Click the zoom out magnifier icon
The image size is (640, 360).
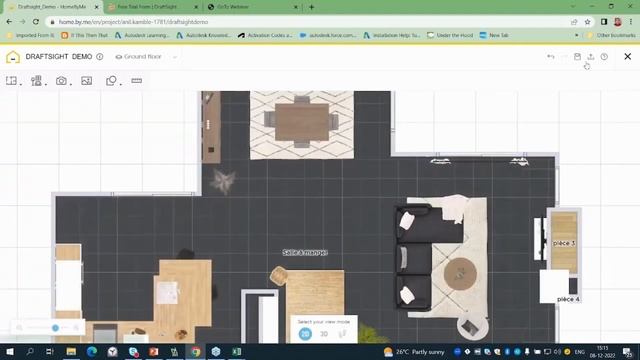[19, 327]
